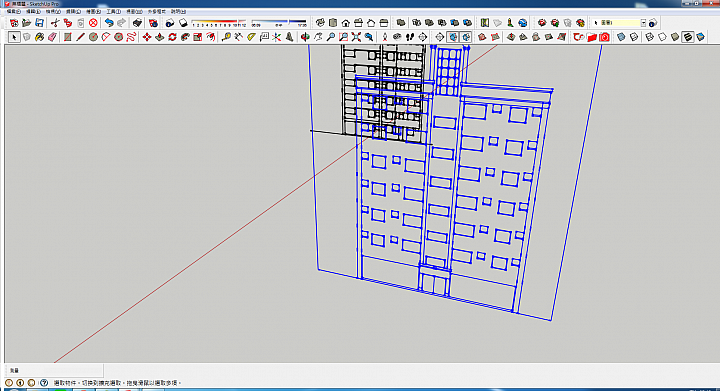Open sixth (Tools) menu in menu bar

coord(113,11)
